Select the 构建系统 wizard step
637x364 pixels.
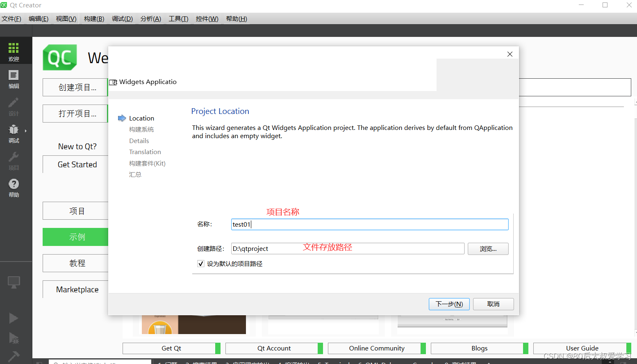click(141, 130)
